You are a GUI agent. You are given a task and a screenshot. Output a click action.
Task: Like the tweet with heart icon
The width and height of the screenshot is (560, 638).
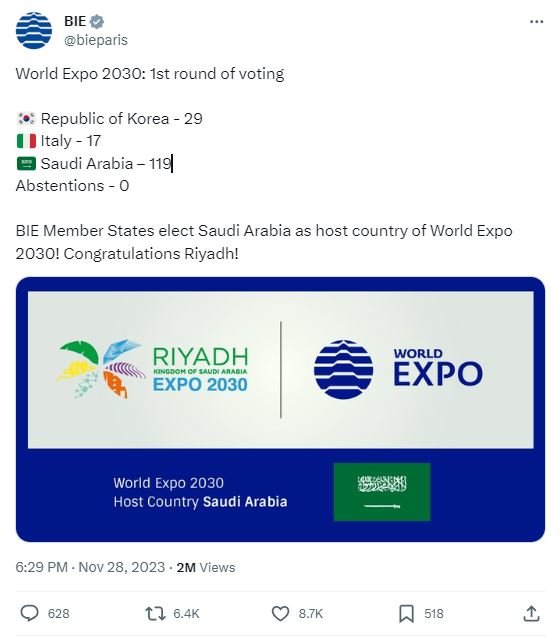pos(280,613)
